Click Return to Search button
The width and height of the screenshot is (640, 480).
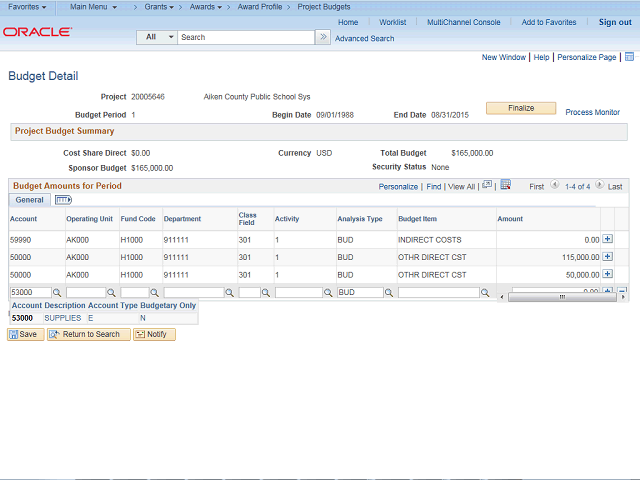[x=88, y=334]
